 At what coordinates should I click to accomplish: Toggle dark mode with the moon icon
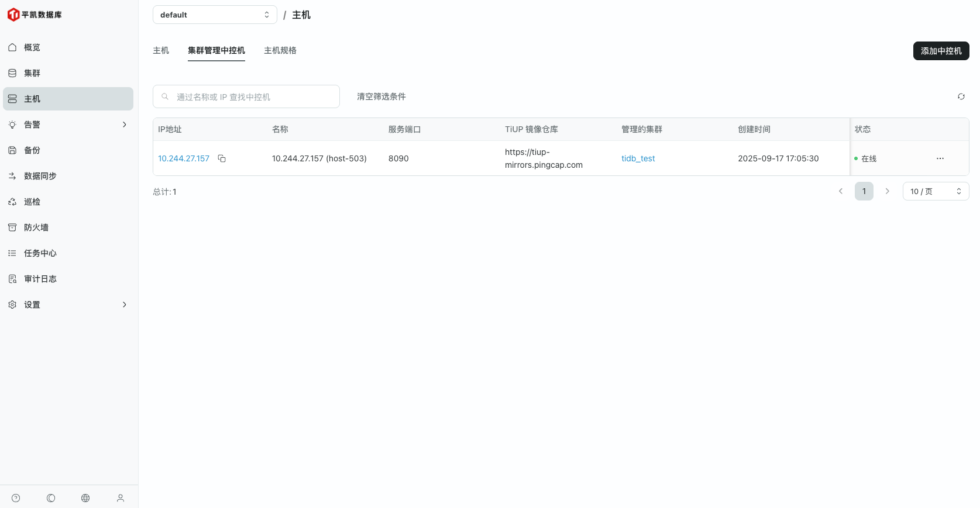[51, 498]
